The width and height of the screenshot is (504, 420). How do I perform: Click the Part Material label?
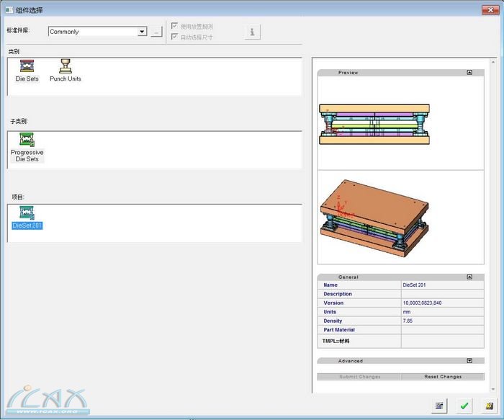click(x=339, y=330)
